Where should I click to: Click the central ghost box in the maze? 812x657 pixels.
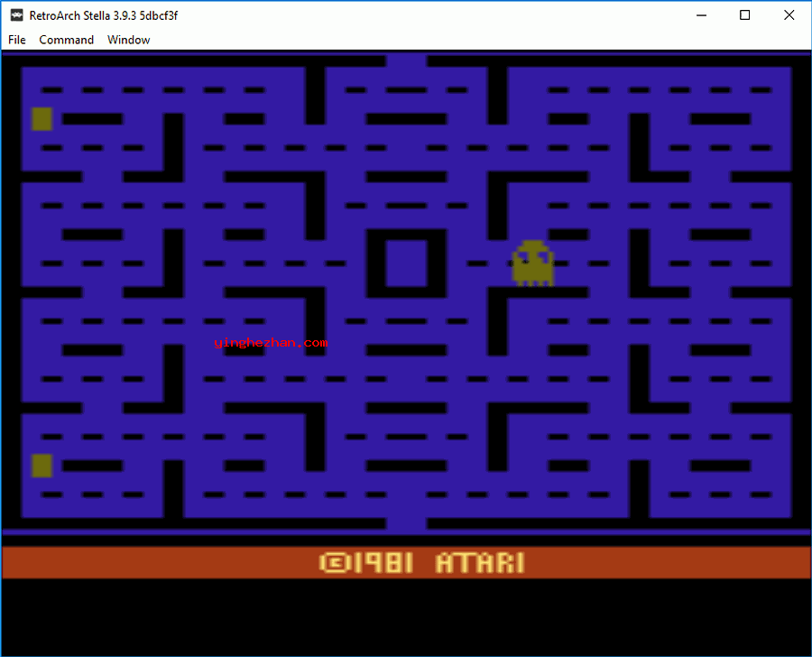click(x=406, y=264)
